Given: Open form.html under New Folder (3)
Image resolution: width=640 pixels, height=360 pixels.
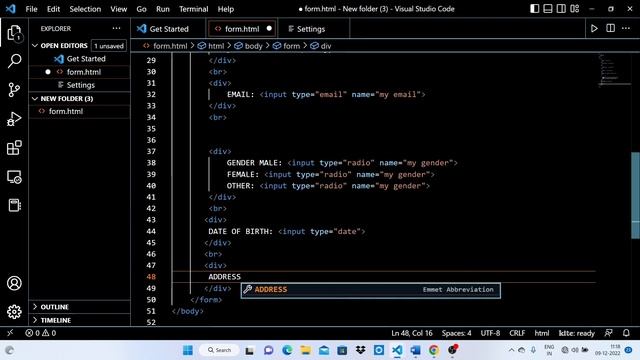Looking at the screenshot, I should [x=80, y=111].
